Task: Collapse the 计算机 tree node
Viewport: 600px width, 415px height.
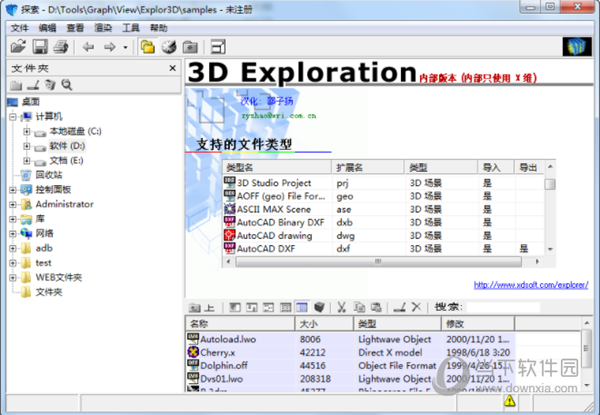Action: pos(13,117)
